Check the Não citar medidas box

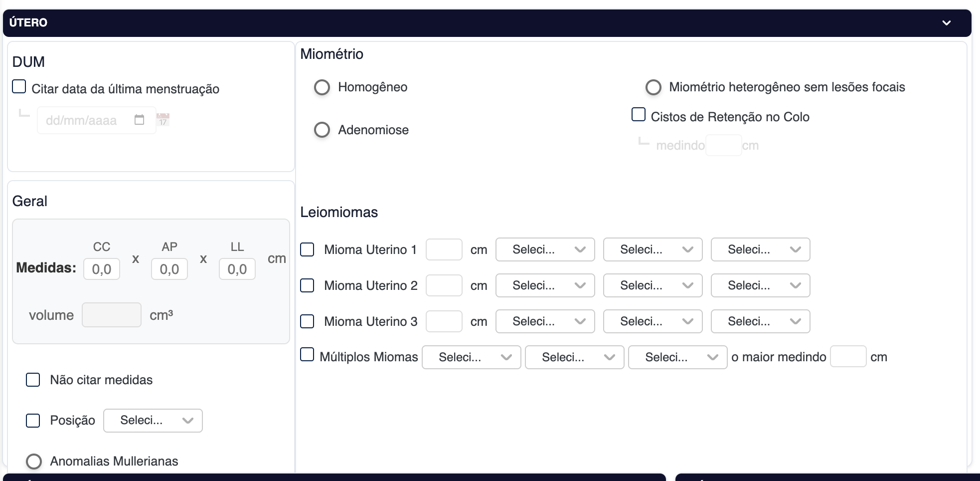pyautogui.click(x=33, y=380)
